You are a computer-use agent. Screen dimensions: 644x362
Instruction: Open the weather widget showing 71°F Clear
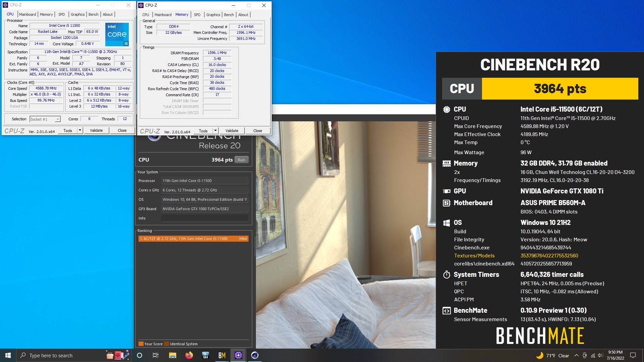tap(553, 356)
